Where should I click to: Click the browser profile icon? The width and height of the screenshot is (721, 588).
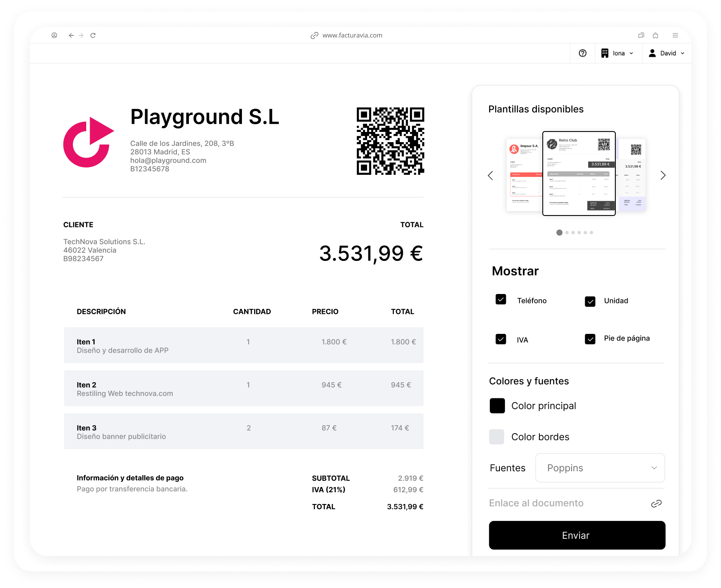click(x=54, y=35)
